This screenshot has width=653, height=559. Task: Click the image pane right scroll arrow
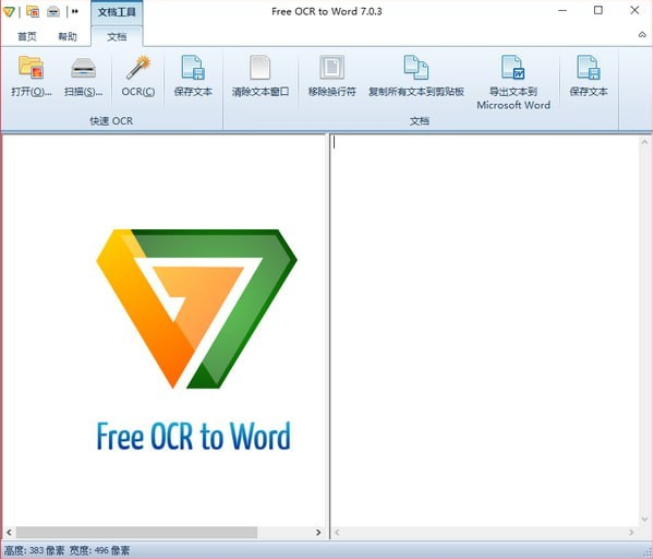coord(318,532)
